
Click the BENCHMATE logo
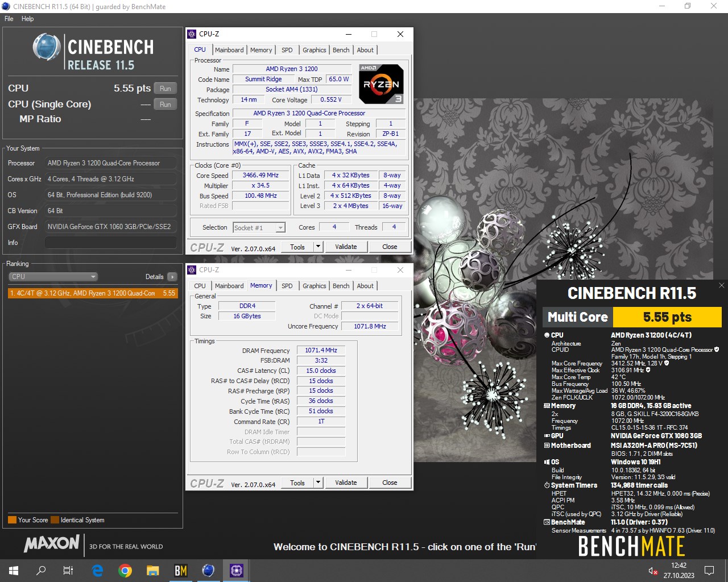631,547
